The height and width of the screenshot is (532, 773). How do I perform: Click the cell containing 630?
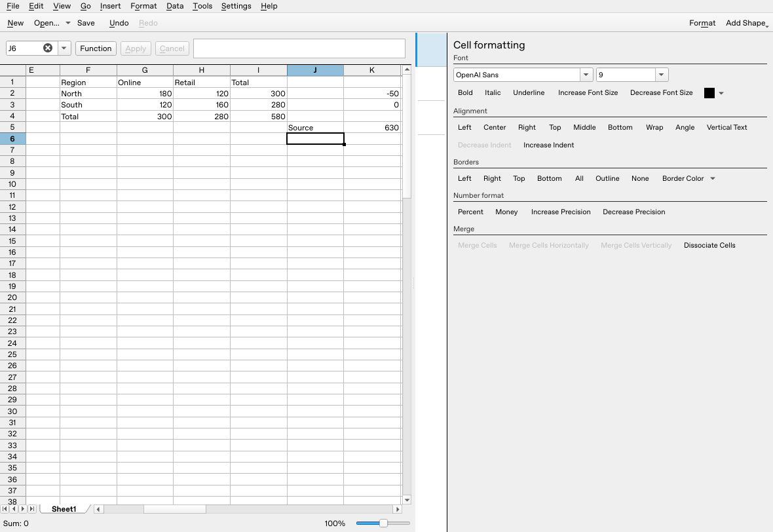(372, 128)
